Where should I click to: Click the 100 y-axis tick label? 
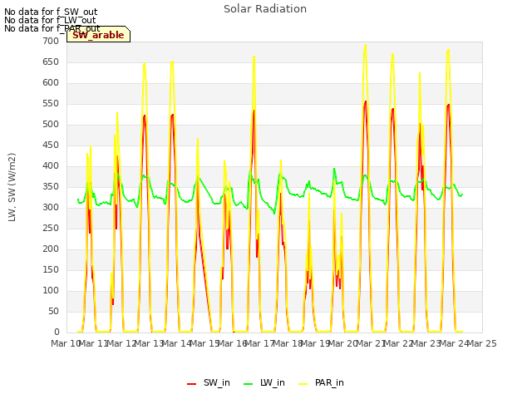coord(51,290)
